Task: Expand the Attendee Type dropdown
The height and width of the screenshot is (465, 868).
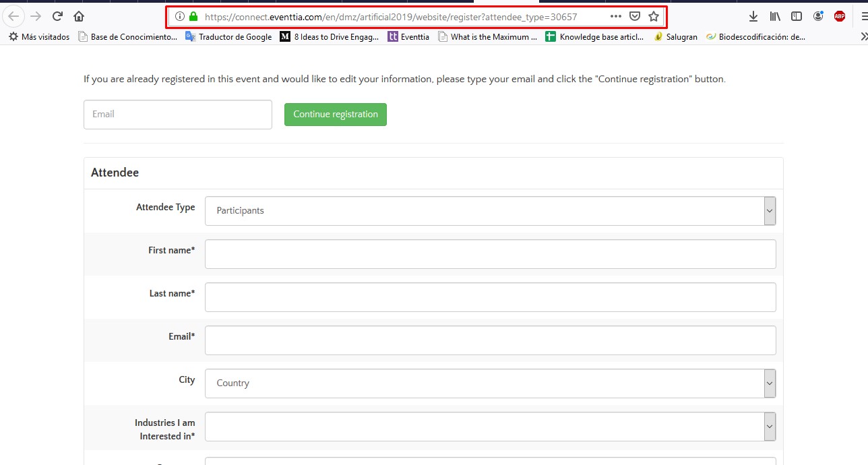Action: (490, 211)
